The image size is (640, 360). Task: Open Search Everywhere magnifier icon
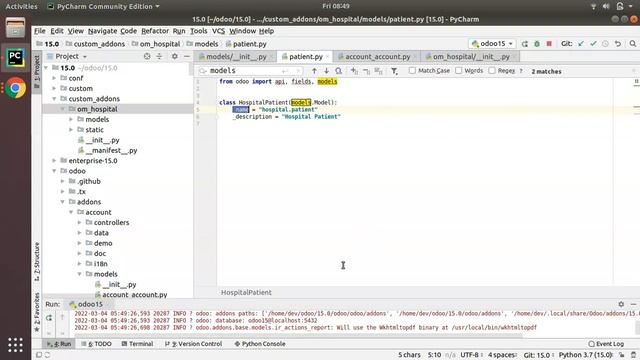click(633, 44)
